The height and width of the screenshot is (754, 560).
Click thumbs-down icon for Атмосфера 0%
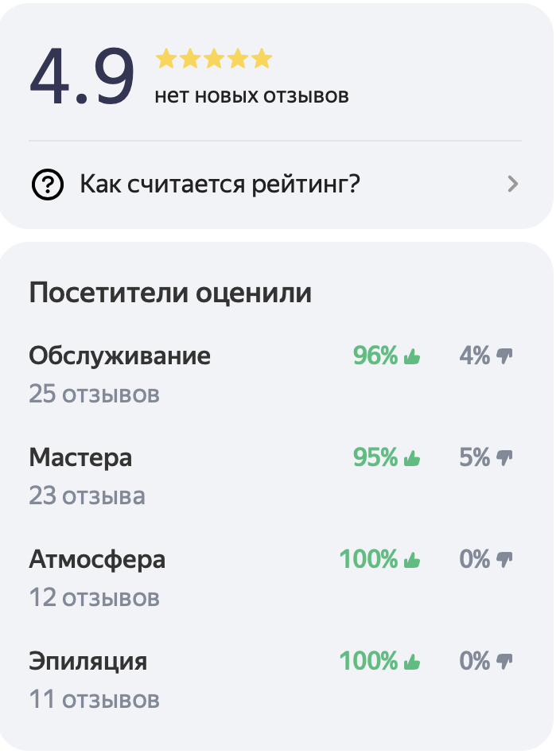504,560
